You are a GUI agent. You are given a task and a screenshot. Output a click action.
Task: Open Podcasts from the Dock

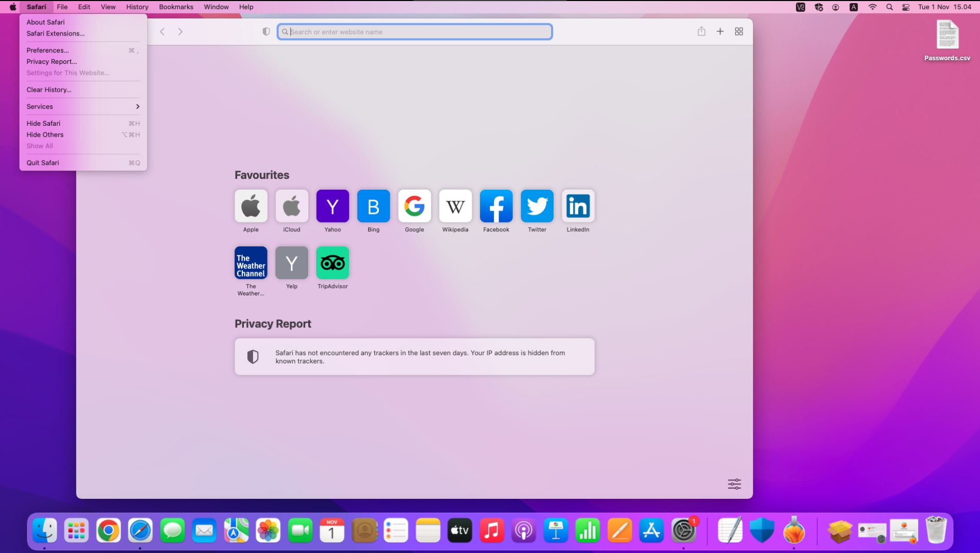pos(524,531)
